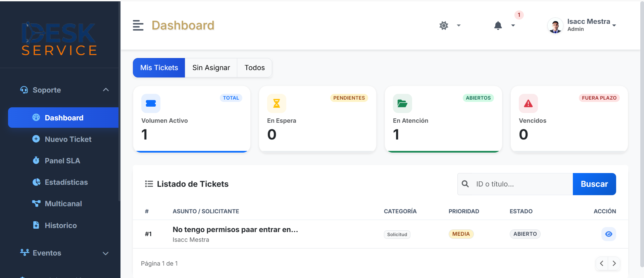Click the Buscar button
This screenshot has height=278, width=644.
[x=594, y=184]
